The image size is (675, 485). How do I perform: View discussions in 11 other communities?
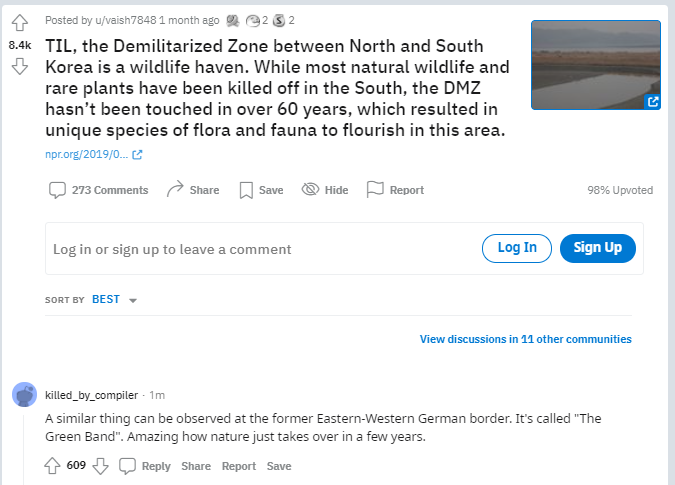coord(526,339)
